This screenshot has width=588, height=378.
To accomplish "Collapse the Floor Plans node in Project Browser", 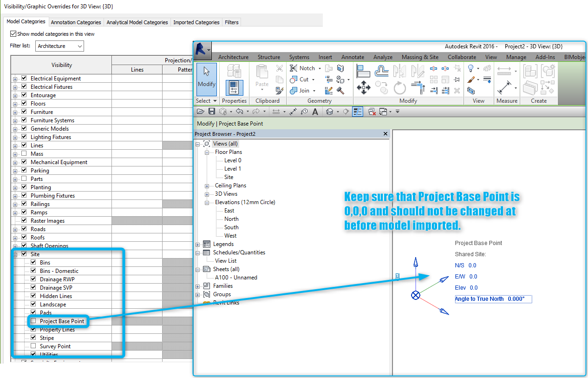I will [207, 153].
